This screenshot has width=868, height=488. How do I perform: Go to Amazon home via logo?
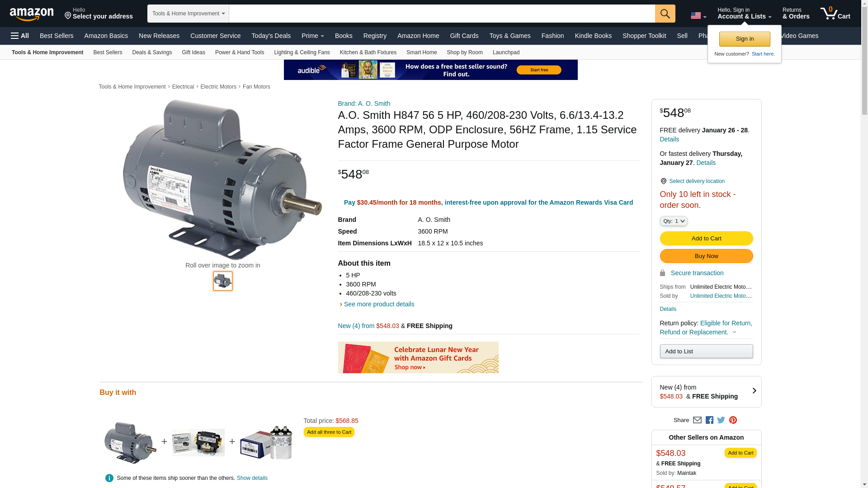[x=32, y=14]
